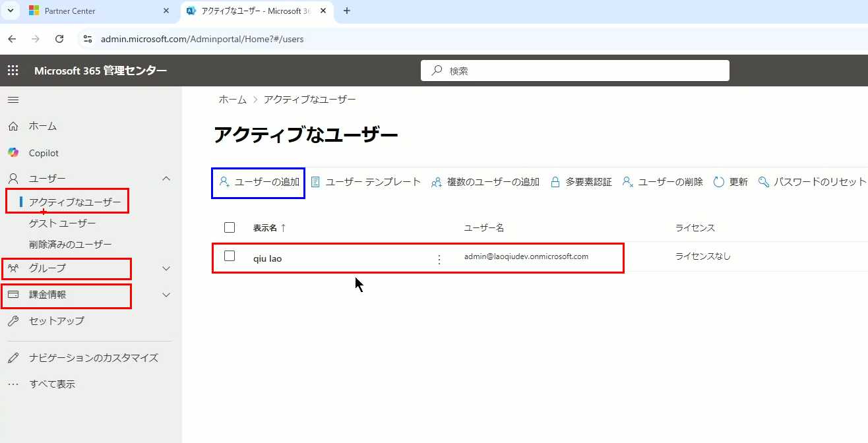
Task: Open 多要素認証 lock icon option
Action: [x=555, y=182]
